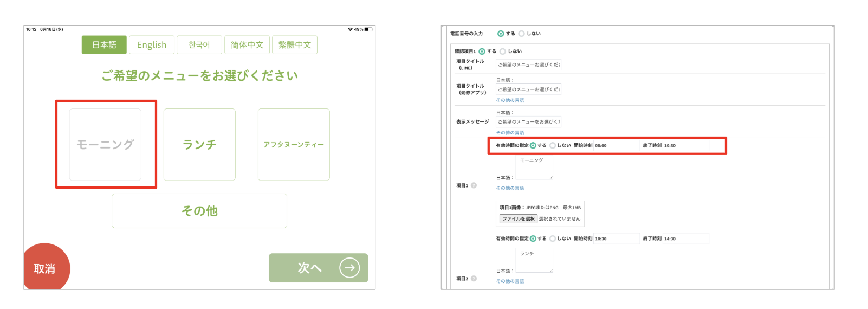
Task: Choose the ランチ menu button
Action: click(199, 145)
